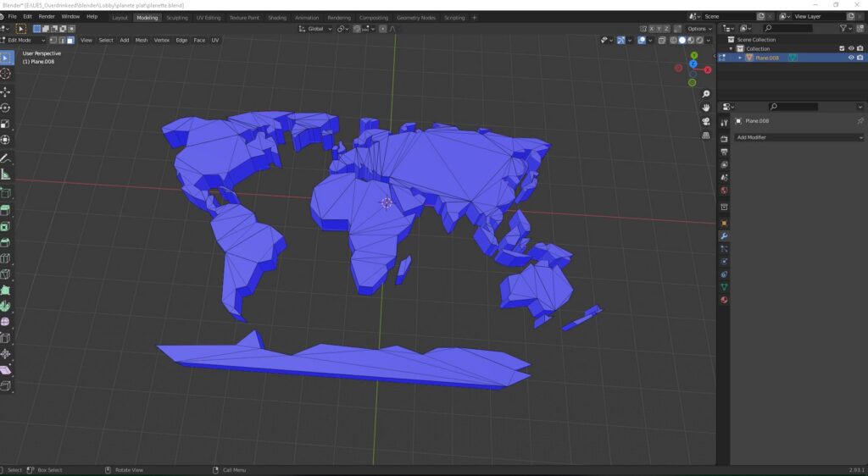This screenshot has height=476, width=868.
Task: Toggle the camera view icon
Action: (x=705, y=121)
